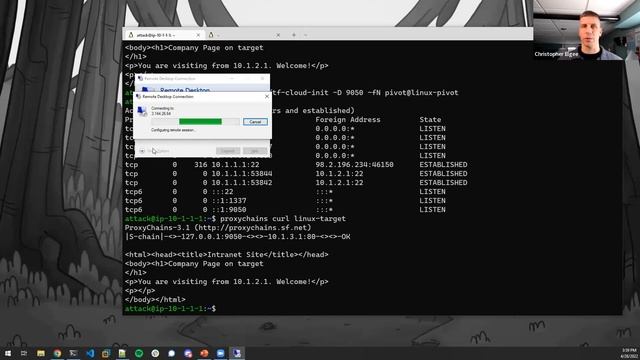Click the </body></html> closing line at bottom
The width and height of the screenshot is (640, 360).
tap(155, 299)
